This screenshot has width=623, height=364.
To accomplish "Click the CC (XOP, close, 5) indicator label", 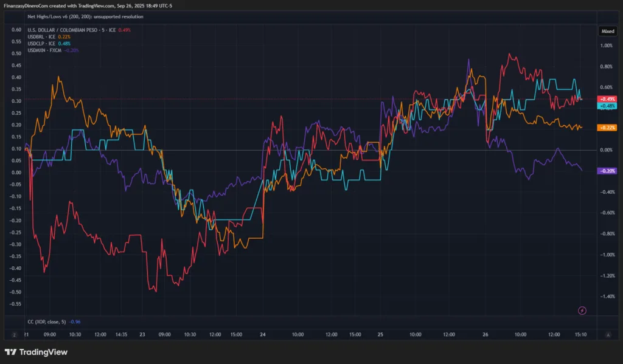I will 47,321.
